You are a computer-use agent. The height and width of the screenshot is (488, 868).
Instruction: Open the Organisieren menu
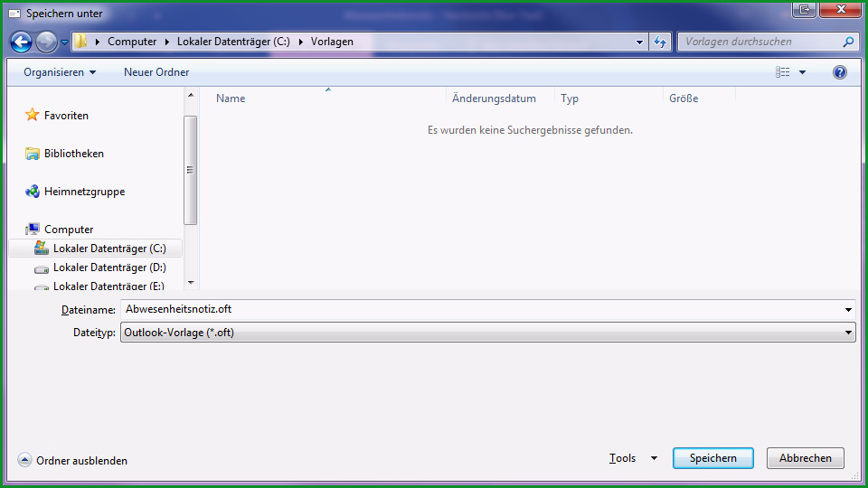point(60,72)
